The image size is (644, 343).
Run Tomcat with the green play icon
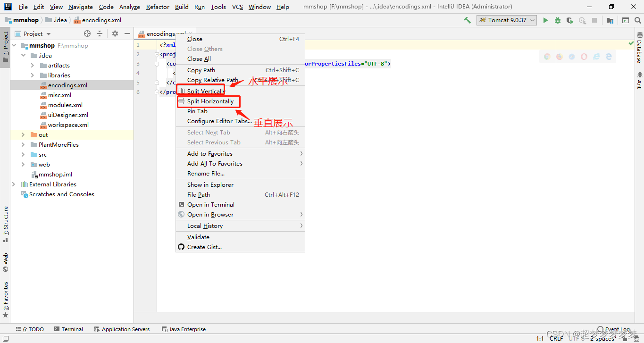point(545,20)
